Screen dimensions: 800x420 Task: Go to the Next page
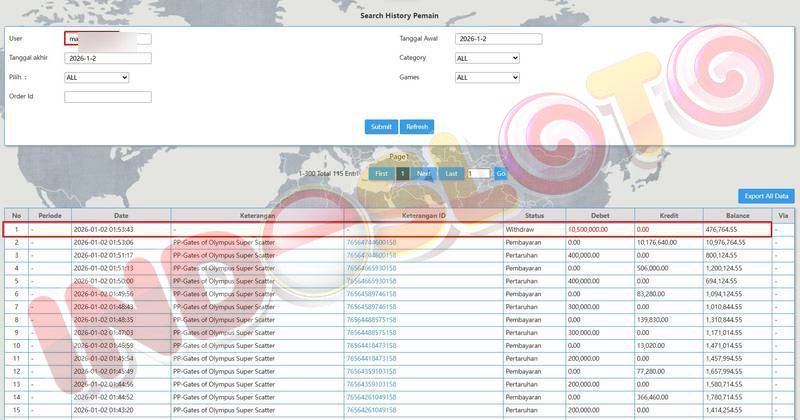[424, 173]
